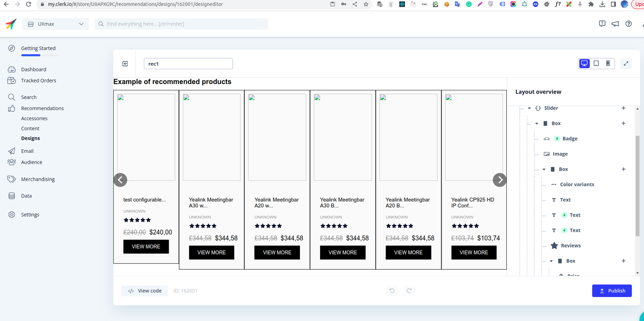Click the browser address bar URL

[135, 4]
